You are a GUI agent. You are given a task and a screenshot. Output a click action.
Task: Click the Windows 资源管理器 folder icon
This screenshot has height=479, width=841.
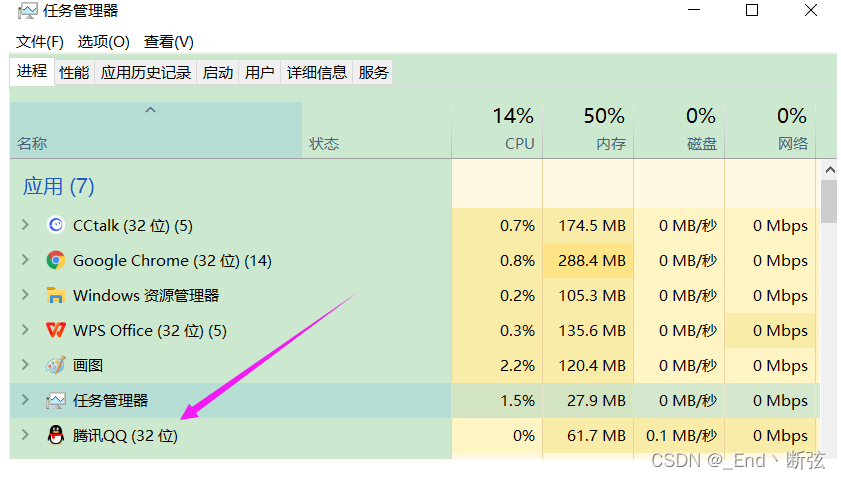tap(56, 295)
